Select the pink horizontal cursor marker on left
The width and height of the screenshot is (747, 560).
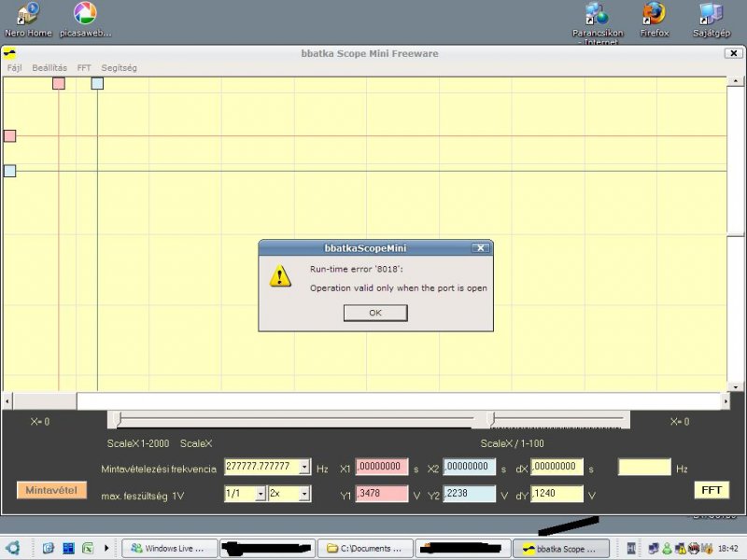pyautogui.click(x=10, y=136)
